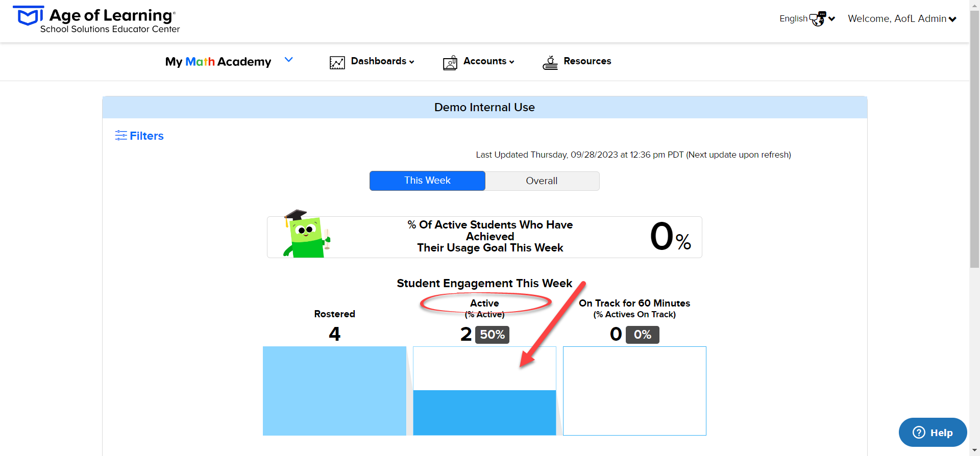Image resolution: width=980 pixels, height=456 pixels.
Task: Click the Filters sliders icon
Action: point(121,135)
